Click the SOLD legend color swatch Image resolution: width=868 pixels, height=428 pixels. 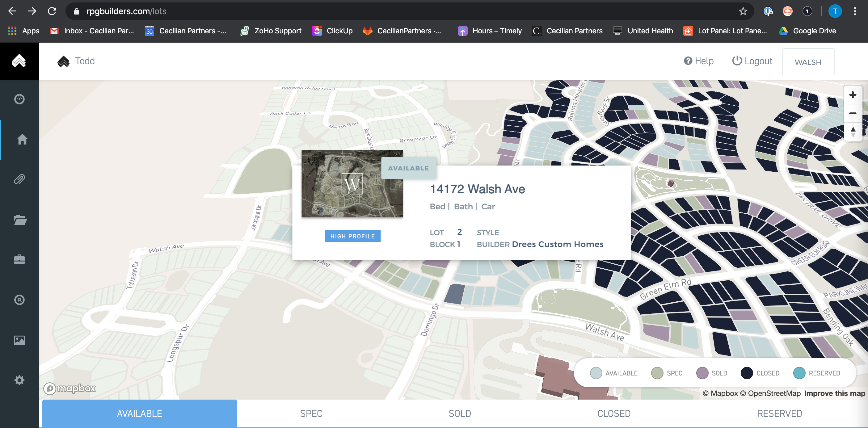(x=702, y=373)
